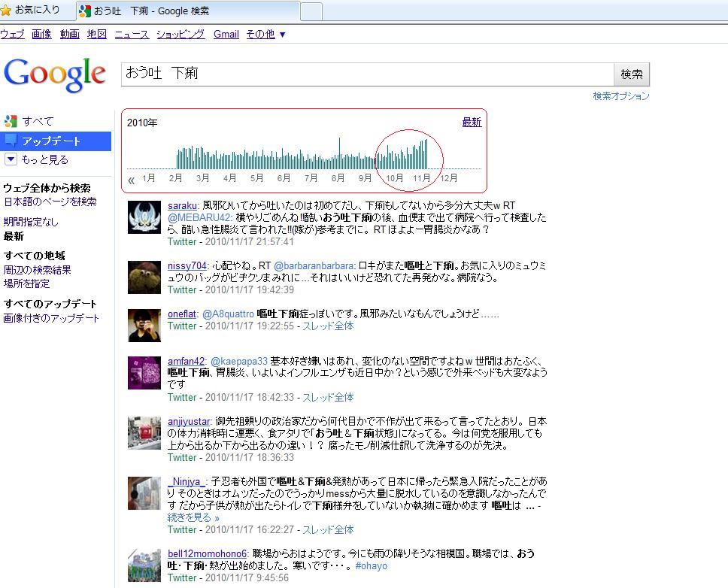Open the @kaepapa33 mention link

pyautogui.click(x=239, y=362)
